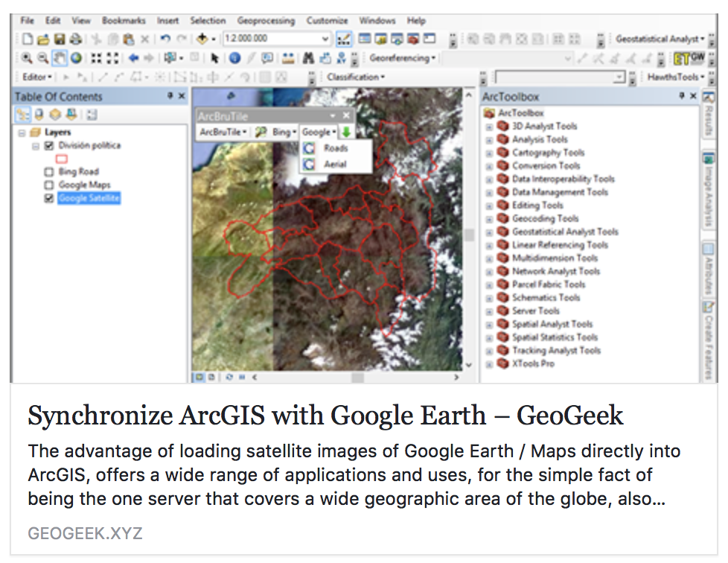The height and width of the screenshot is (563, 728).
Task: Uncheck the División política layer
Action: 49,146
